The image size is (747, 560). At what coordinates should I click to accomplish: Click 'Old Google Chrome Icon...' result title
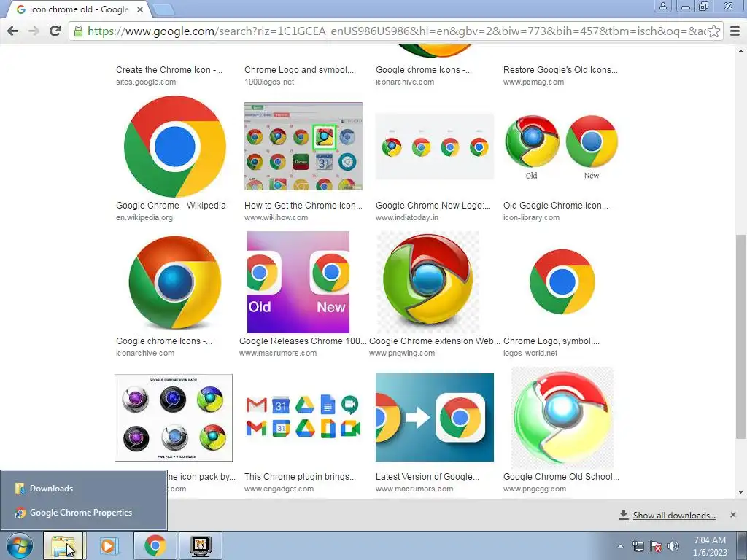click(556, 205)
